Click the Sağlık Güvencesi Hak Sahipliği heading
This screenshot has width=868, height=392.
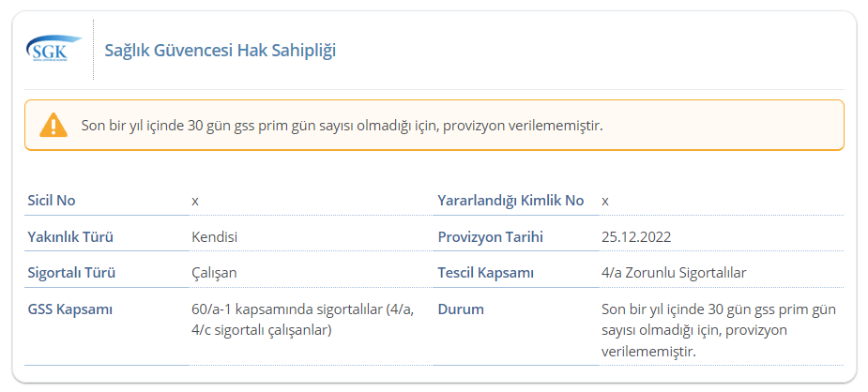(221, 51)
